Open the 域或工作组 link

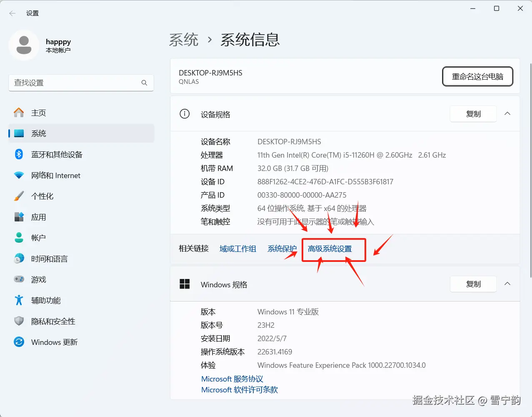[x=238, y=249]
